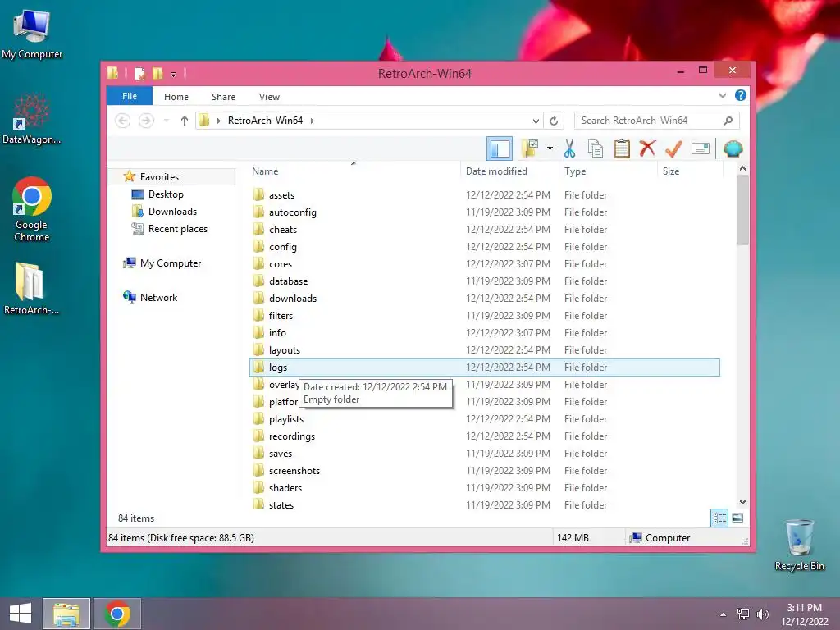Paste using the clipboard icon

coord(622,148)
